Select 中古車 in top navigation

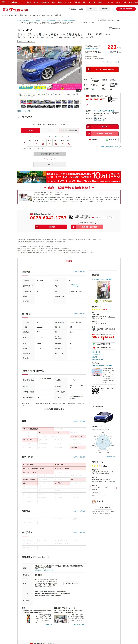point(29,2)
